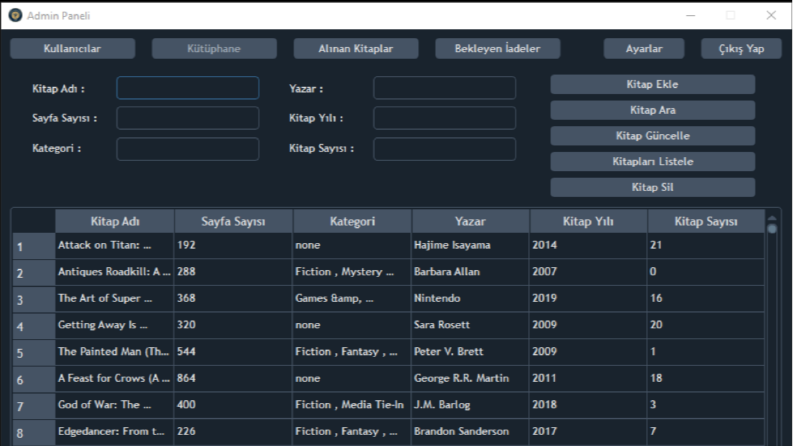Viewport: 793px width, 446px height.
Task: Click the Kitap Güncelle button
Action: pos(652,136)
